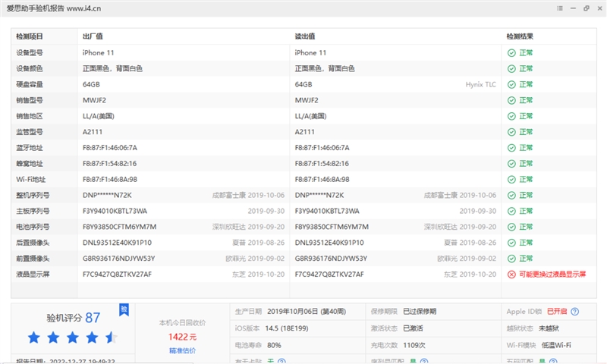The image size is (607, 364).
Task: Restore down the report window
Action: click(585, 8)
